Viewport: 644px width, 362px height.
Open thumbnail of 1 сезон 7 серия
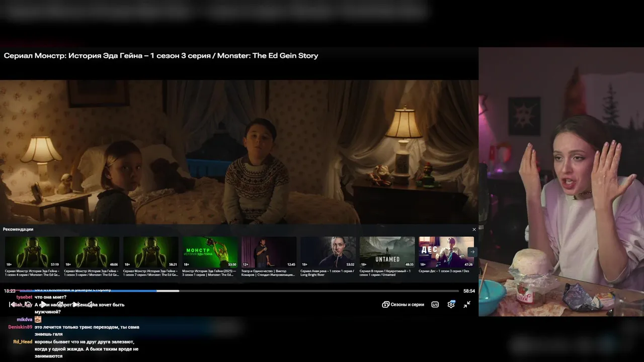[x=151, y=252]
